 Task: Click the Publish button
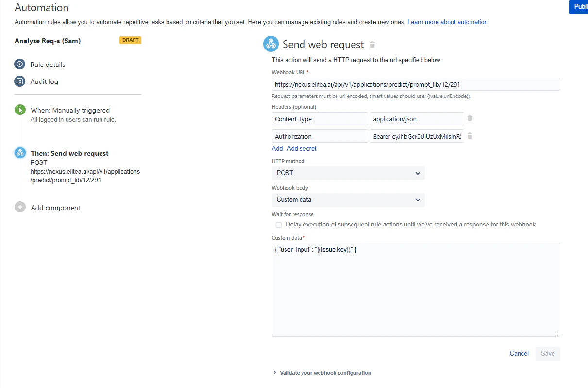(x=580, y=7)
